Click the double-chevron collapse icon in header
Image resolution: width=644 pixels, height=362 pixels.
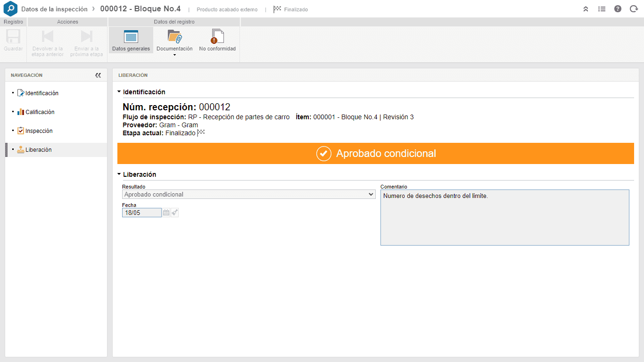[x=586, y=9]
